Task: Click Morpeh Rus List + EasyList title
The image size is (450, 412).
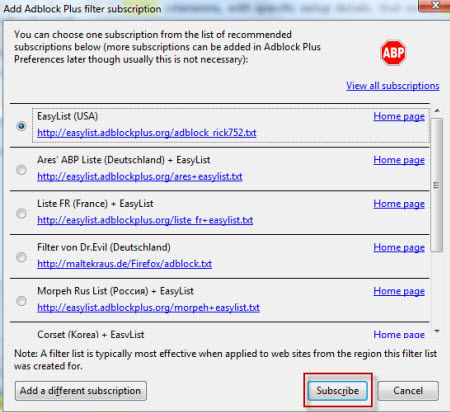Action: click(115, 291)
